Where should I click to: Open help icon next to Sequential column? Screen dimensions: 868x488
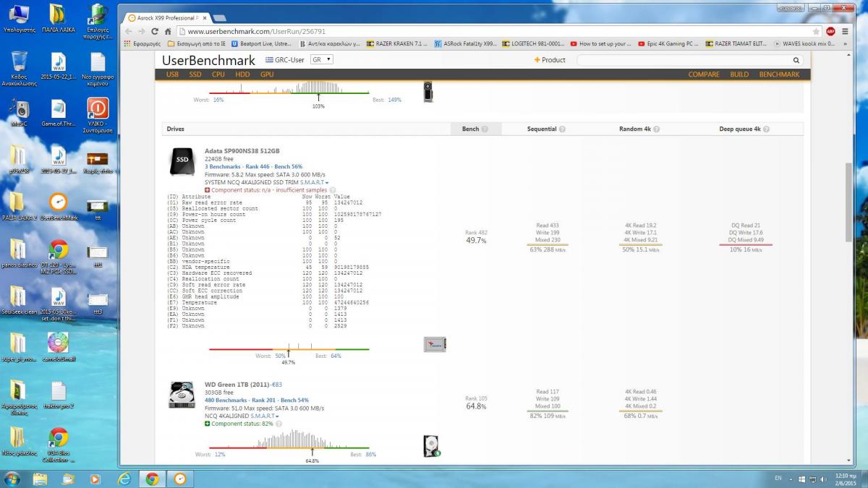point(562,129)
